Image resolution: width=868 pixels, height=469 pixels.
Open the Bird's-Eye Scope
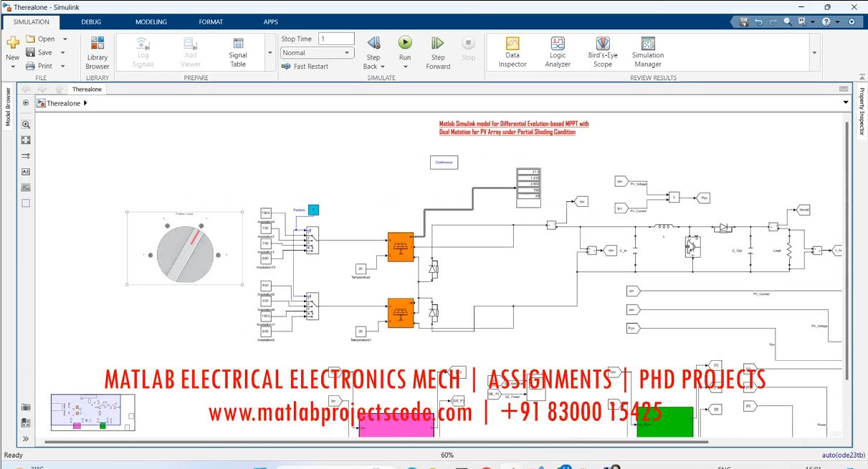(x=603, y=53)
